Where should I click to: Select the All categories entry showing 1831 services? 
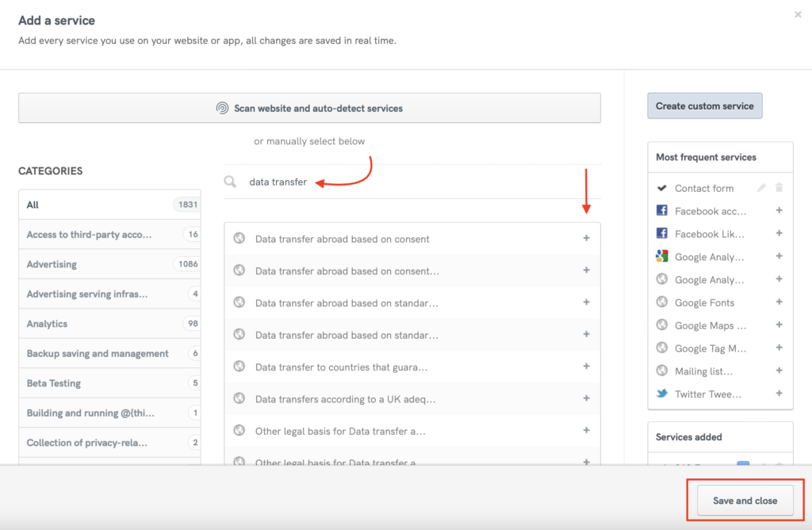(109, 205)
